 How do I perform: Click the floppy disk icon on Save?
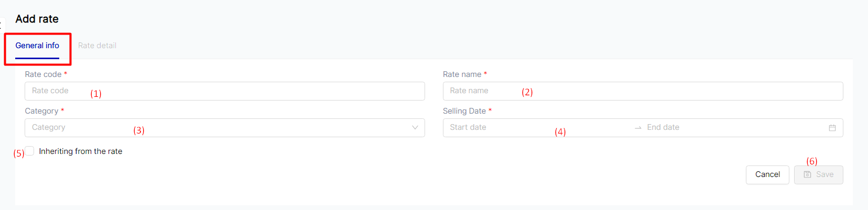click(808, 175)
